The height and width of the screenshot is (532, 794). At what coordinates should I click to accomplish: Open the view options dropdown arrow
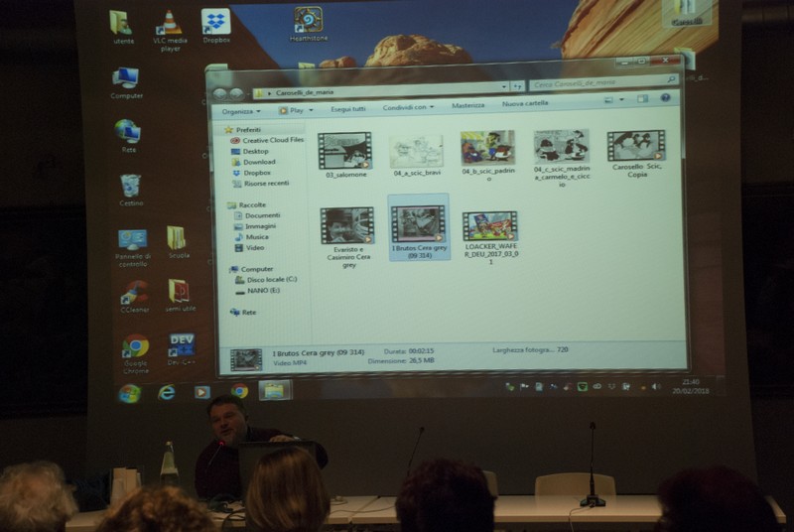(x=622, y=99)
